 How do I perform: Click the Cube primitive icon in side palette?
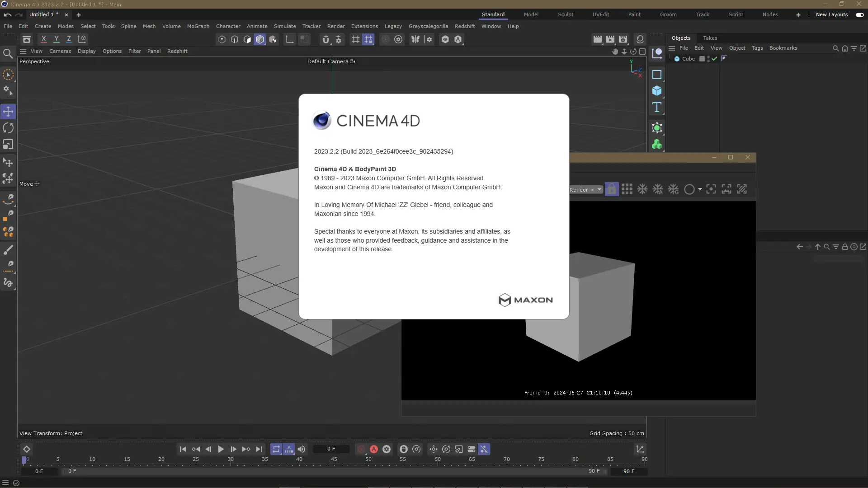tap(657, 91)
